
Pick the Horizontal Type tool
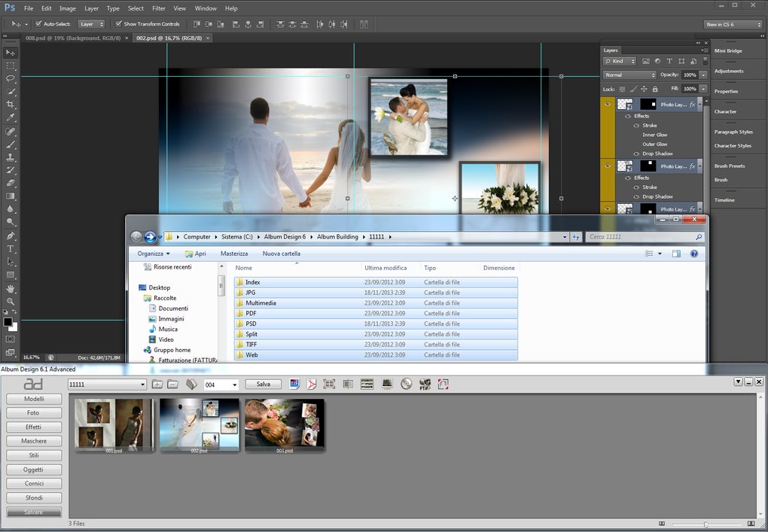(x=11, y=248)
